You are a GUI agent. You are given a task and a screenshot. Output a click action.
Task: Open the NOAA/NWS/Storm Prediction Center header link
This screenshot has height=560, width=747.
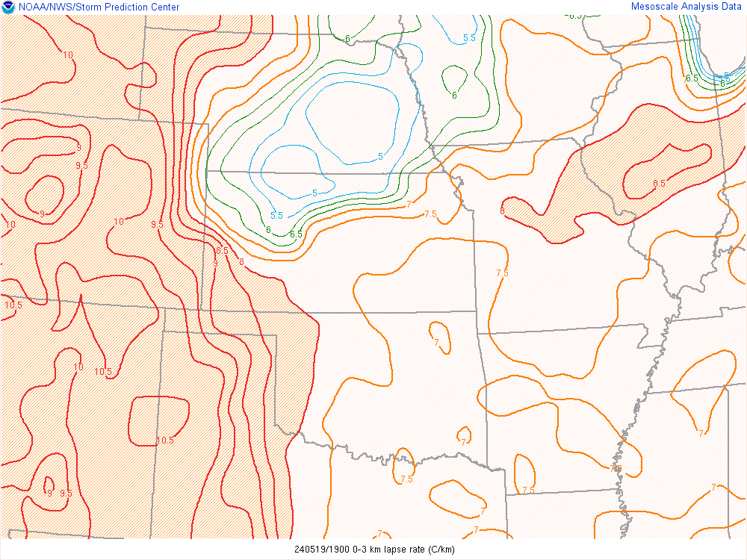point(99,7)
